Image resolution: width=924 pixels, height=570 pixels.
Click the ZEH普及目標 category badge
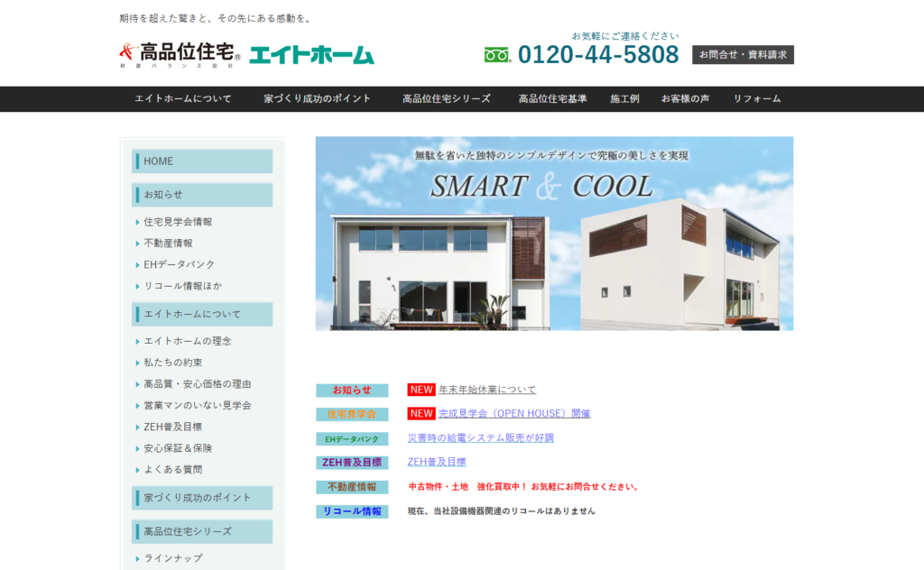pyautogui.click(x=352, y=463)
